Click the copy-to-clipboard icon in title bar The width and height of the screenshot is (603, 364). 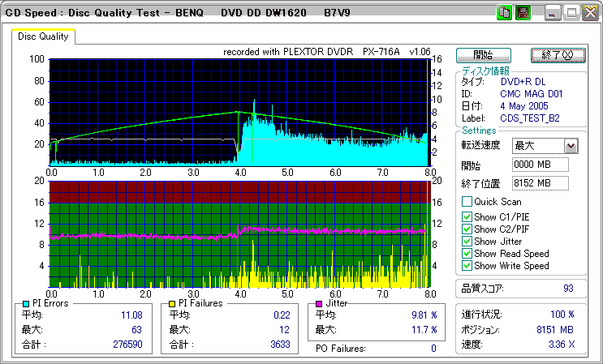503,13
